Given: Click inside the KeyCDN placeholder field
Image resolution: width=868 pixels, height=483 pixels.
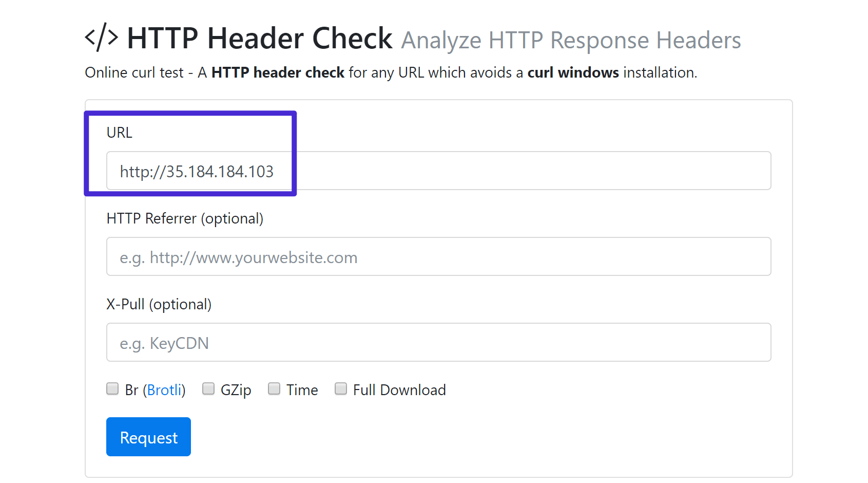Looking at the screenshot, I should pyautogui.click(x=436, y=342).
